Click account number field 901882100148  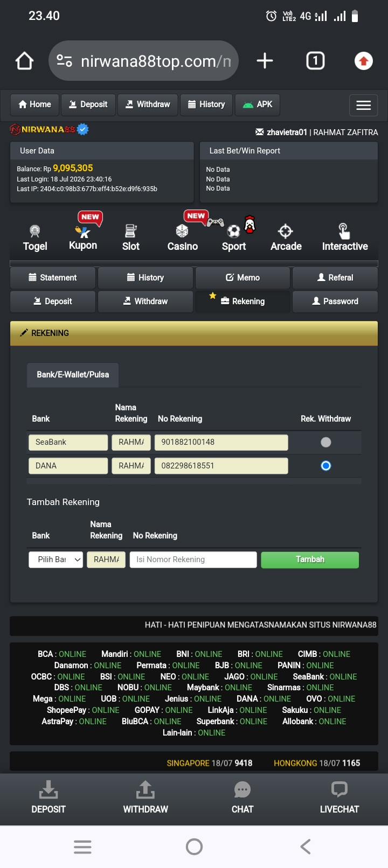pyautogui.click(x=221, y=443)
